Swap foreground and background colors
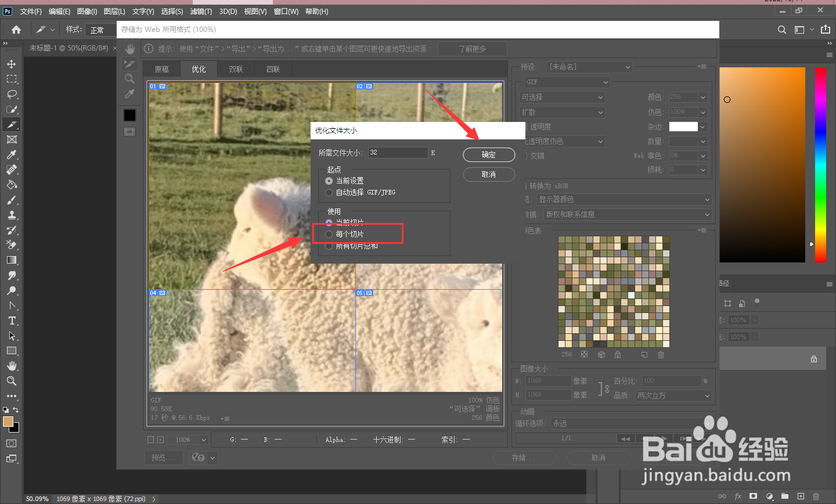 coord(16,410)
